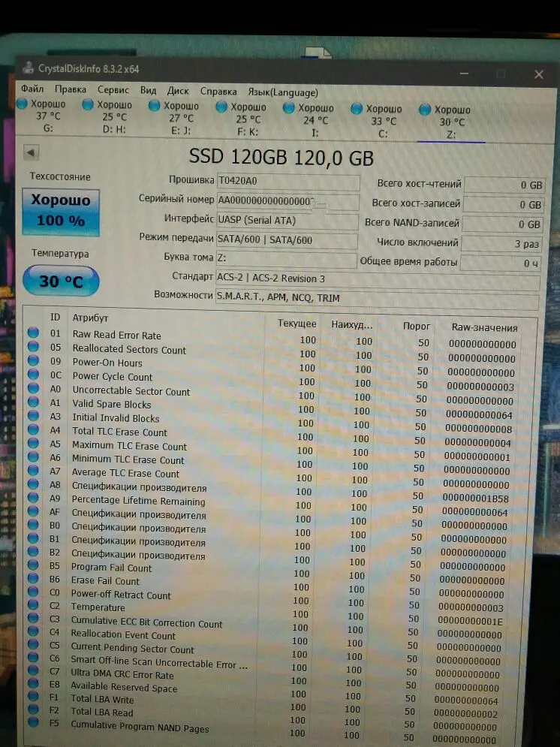Image resolution: width=560 pixels, height=747 pixels.
Task: Select the Z: disk at 30 °C
Action: click(x=445, y=123)
